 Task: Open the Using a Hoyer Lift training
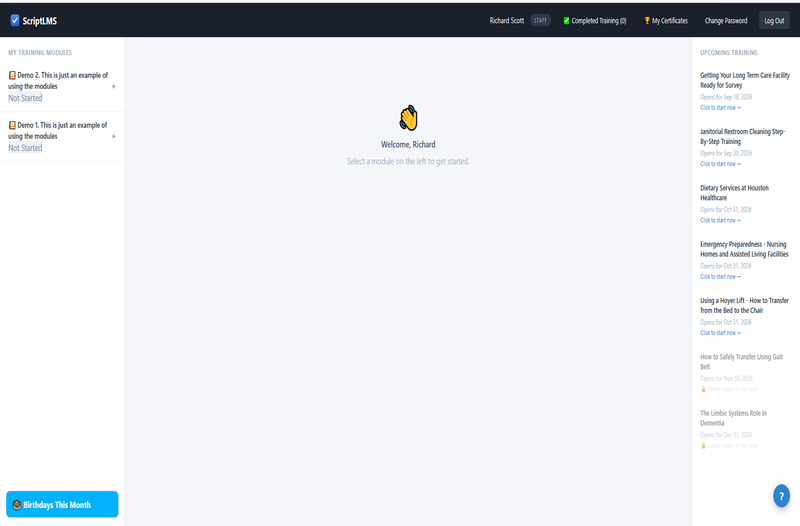(x=744, y=305)
